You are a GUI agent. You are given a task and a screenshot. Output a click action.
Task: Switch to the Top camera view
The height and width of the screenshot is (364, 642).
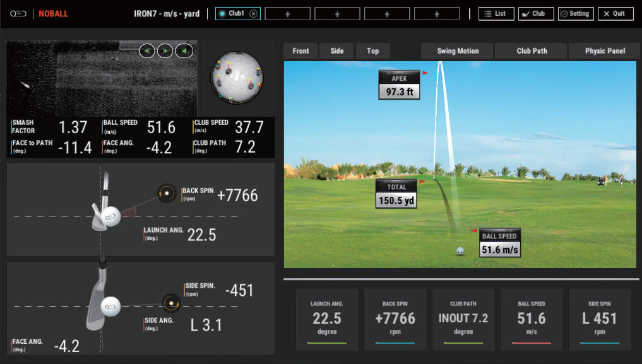pyautogui.click(x=373, y=51)
